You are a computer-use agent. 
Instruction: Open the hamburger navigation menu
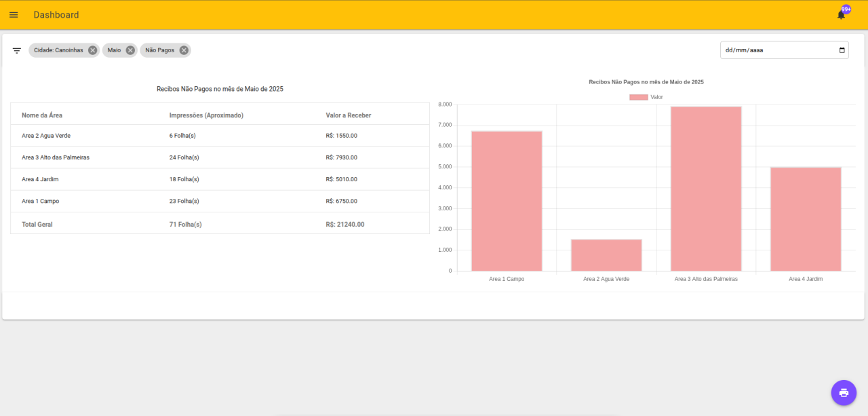(14, 15)
